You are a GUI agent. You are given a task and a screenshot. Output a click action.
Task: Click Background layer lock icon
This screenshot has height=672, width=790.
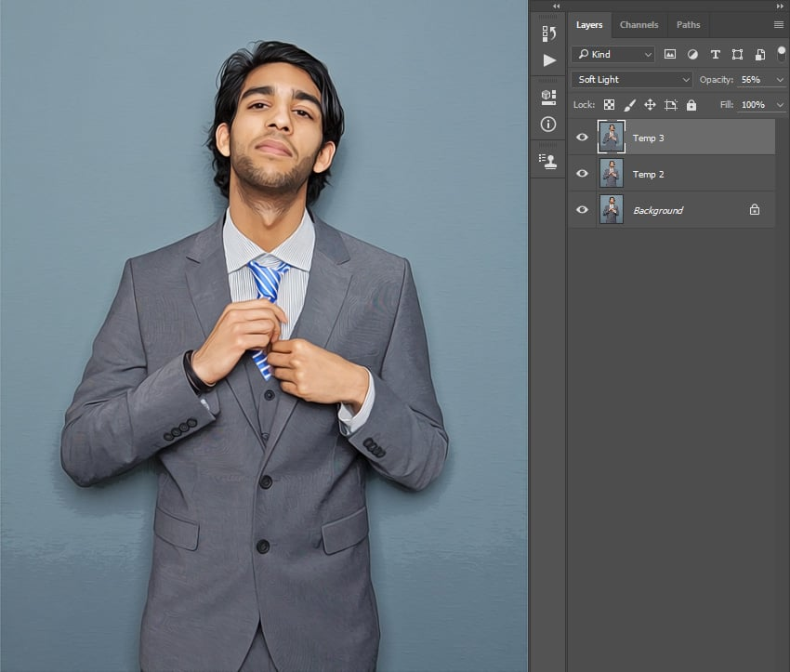click(755, 209)
